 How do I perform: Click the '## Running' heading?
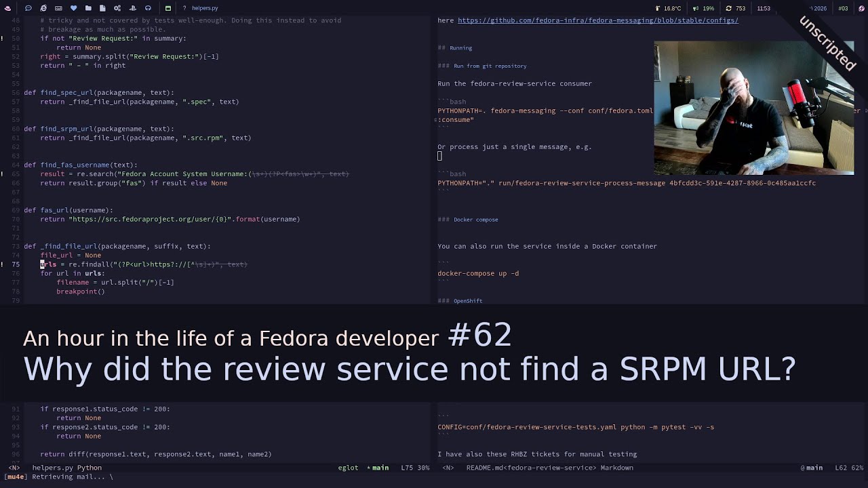coord(455,48)
